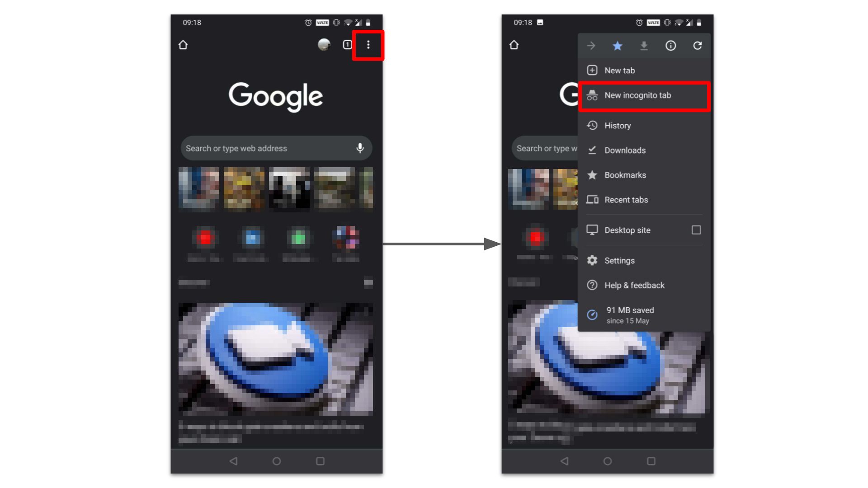Click the incognito mode icon
This screenshot has width=868, height=488.
[x=593, y=95]
